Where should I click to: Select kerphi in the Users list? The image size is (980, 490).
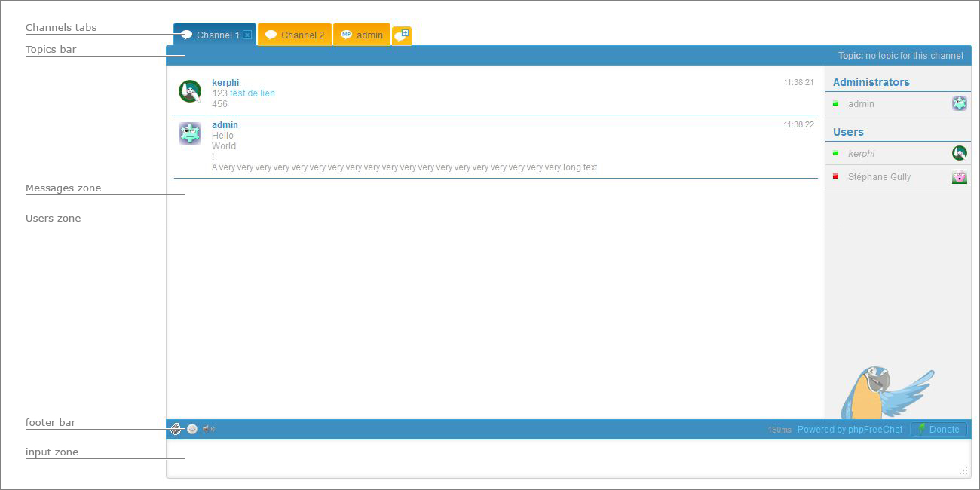tap(861, 154)
